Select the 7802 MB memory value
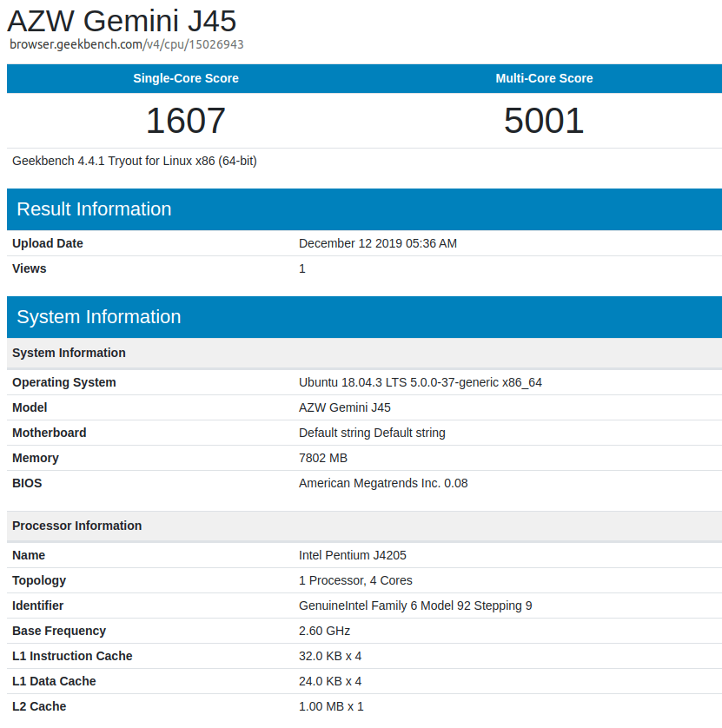Viewport: 722px width, 728px height. 322,458
